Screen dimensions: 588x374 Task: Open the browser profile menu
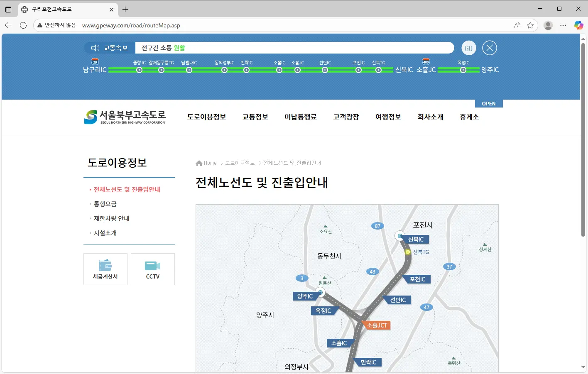pos(548,25)
